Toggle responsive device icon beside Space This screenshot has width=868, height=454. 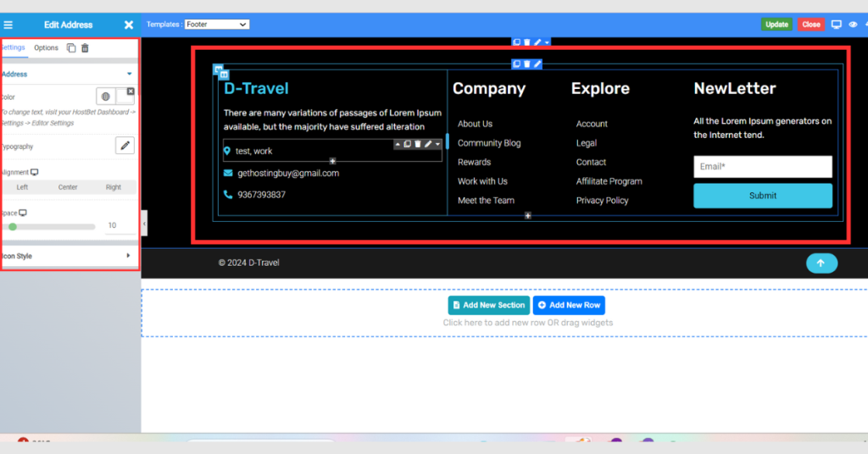(23, 213)
